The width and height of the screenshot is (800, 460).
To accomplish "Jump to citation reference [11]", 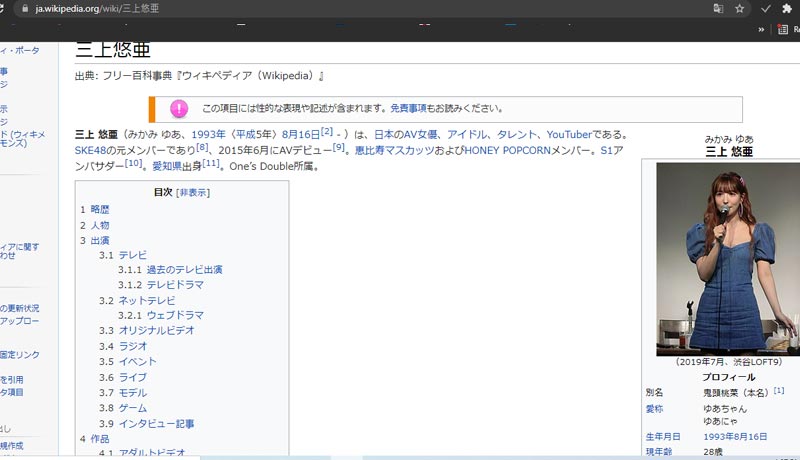I will pos(211,163).
